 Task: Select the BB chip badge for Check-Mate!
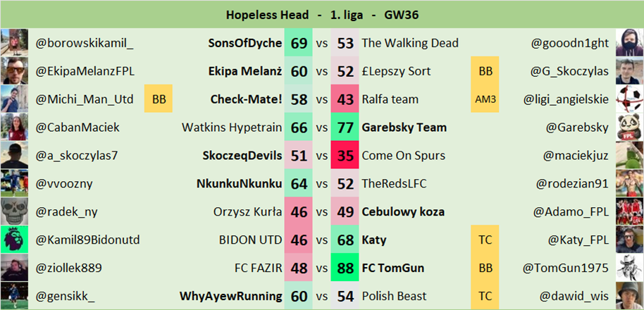coord(159,99)
